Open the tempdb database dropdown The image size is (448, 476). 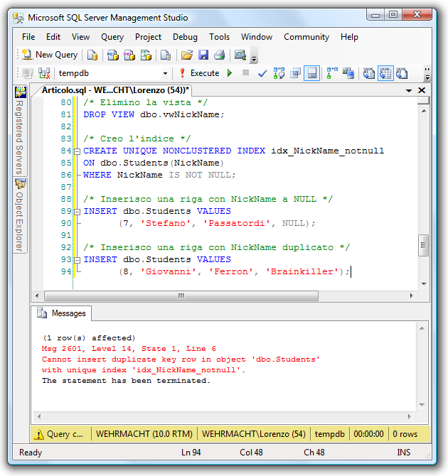165,73
